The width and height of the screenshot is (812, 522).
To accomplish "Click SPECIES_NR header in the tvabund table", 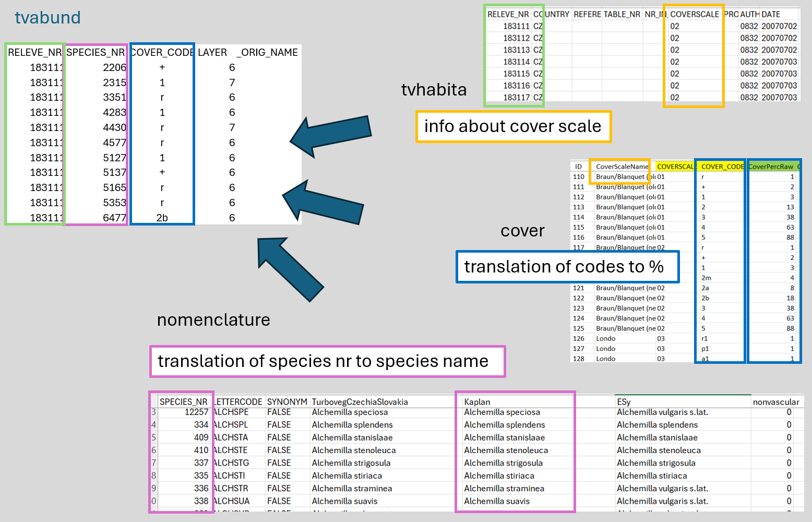I will click(x=95, y=52).
